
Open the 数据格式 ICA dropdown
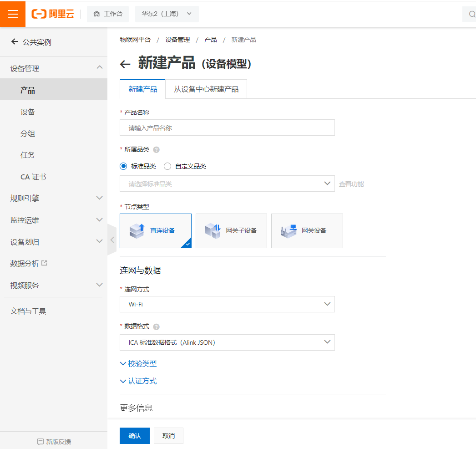227,342
